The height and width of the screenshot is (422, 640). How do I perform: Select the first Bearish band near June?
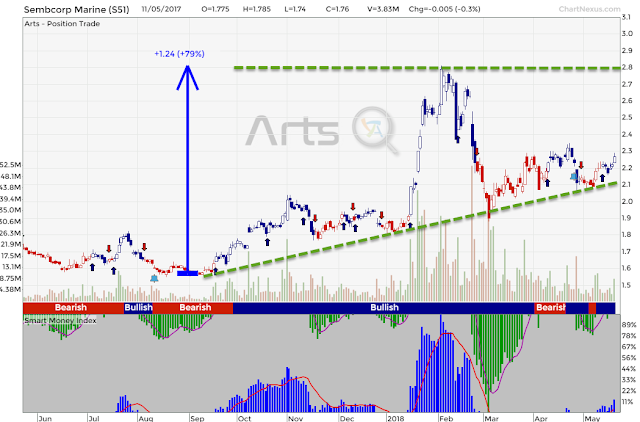click(x=73, y=308)
